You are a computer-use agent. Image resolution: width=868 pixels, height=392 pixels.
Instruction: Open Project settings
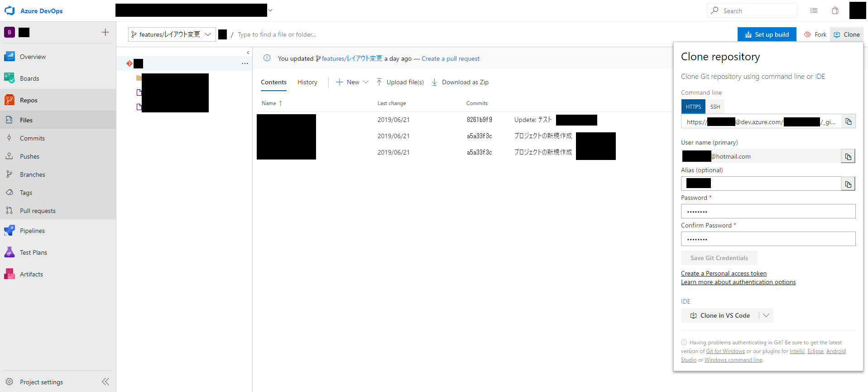(x=41, y=382)
